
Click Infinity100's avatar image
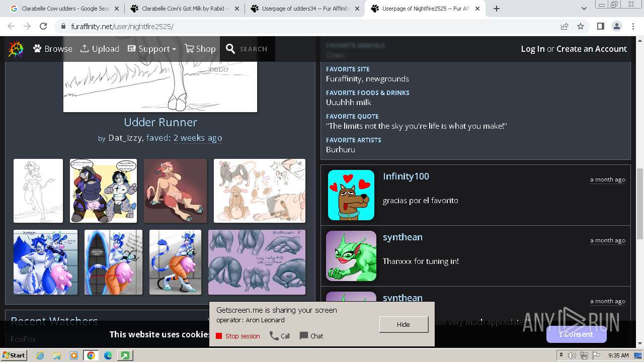click(x=351, y=195)
